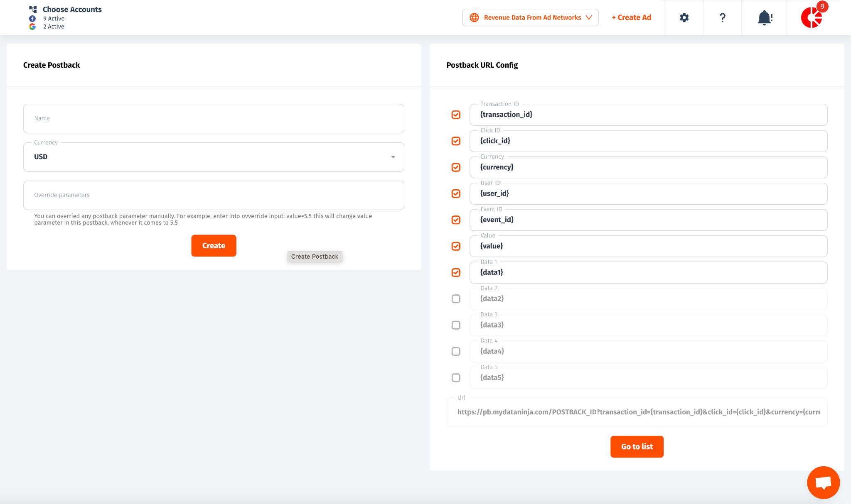Viewport: 851px width, 504px height.
Task: Click the Override parameters input field
Action: tap(214, 195)
